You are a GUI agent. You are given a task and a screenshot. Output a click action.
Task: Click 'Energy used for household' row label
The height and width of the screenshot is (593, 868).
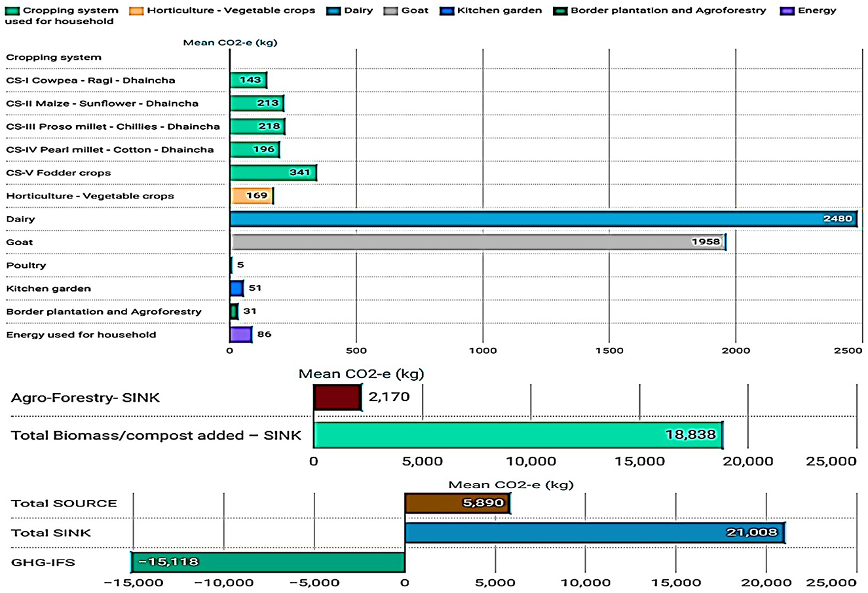pyautogui.click(x=81, y=334)
